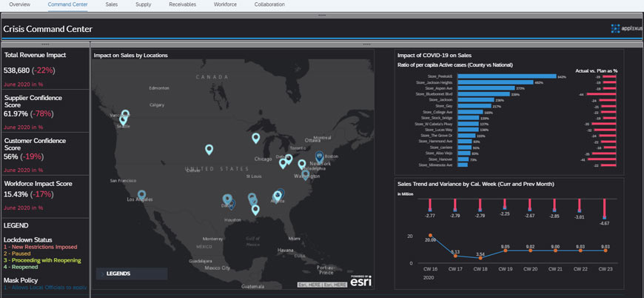Select the Workforce Impact Score tile
The image size is (644, 298).
46,197
